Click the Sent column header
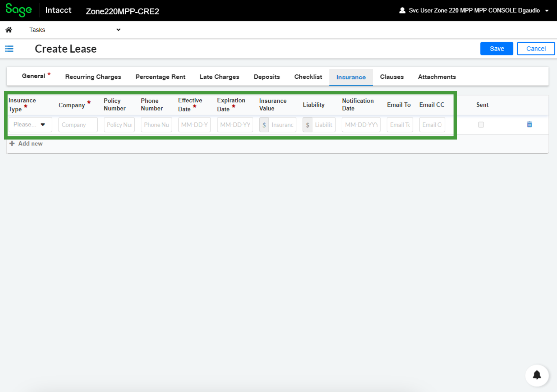 (482, 105)
